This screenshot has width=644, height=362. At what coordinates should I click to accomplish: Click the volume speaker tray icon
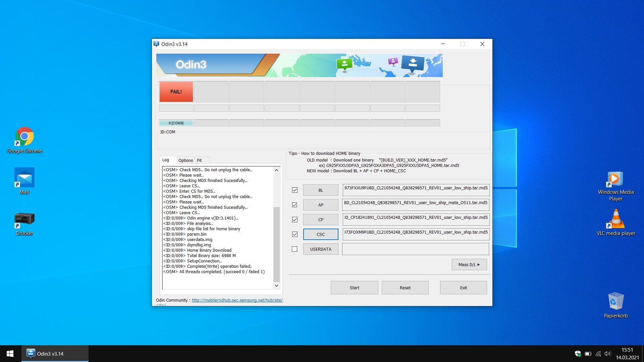click(x=607, y=354)
